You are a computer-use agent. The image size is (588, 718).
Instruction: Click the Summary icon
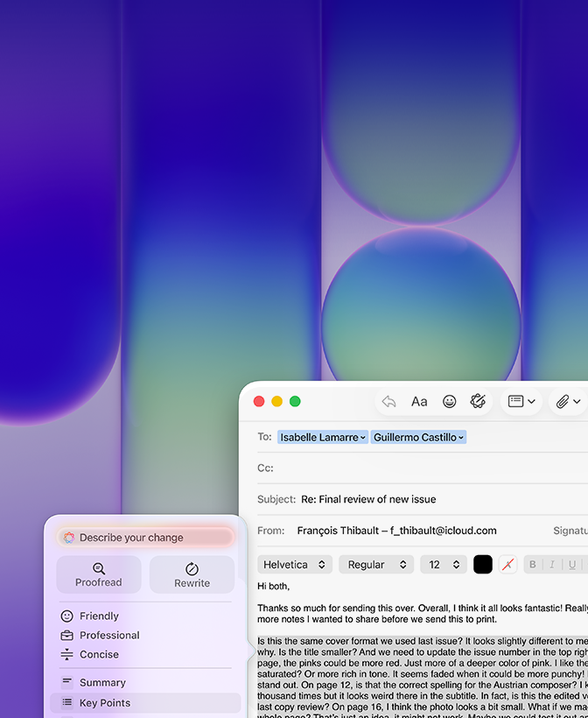click(x=66, y=682)
